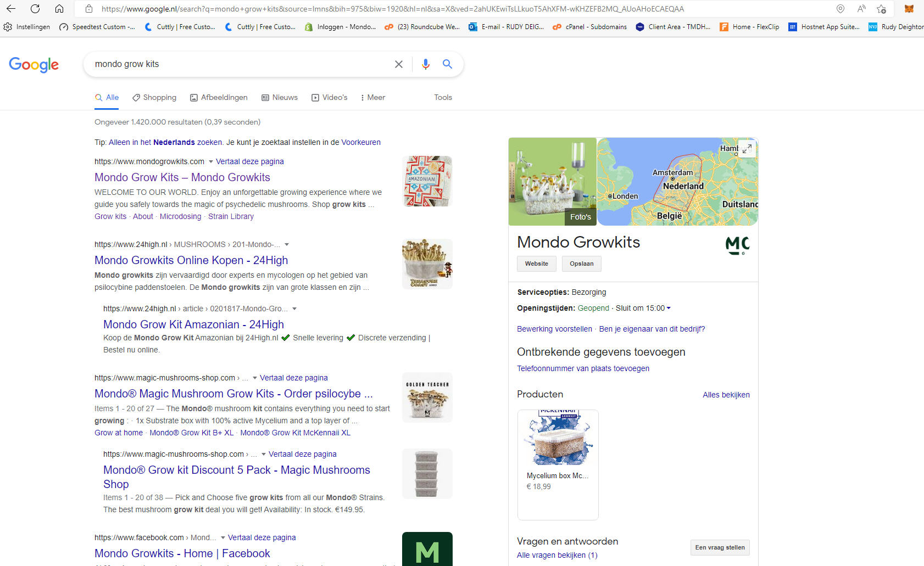Reload the page with refresh icon
Viewport: 924px width, 566px height.
click(35, 9)
